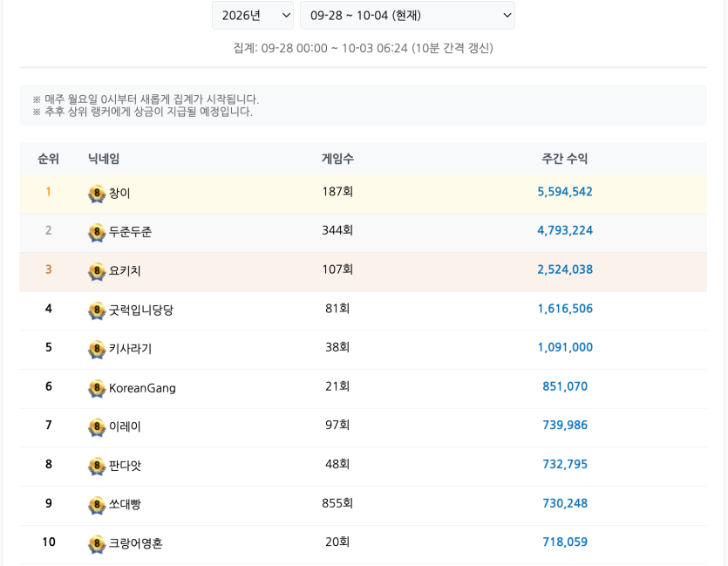Click the nickname 키사라기

(x=130, y=349)
